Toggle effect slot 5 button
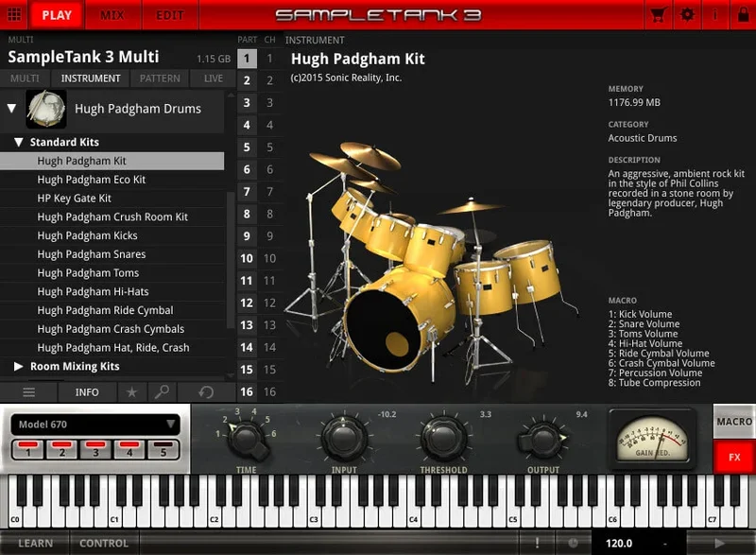 click(163, 449)
